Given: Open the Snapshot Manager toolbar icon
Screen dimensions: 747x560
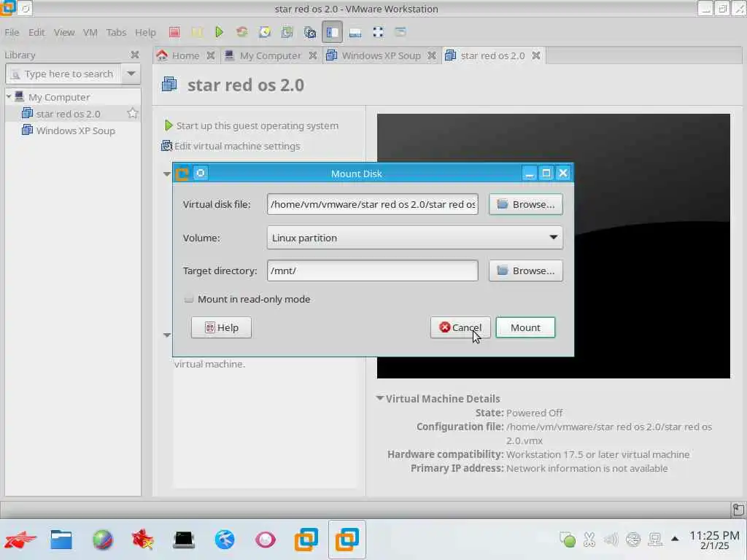Looking at the screenshot, I should click(x=309, y=32).
